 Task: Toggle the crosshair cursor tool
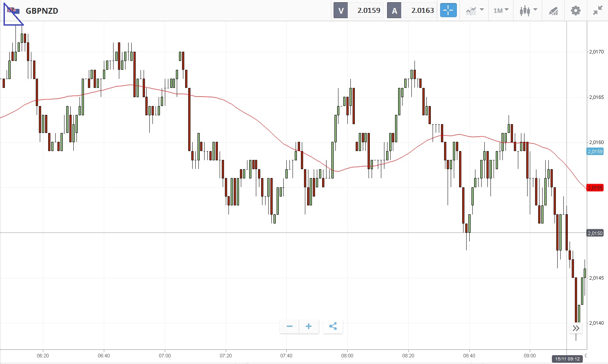pyautogui.click(x=448, y=11)
